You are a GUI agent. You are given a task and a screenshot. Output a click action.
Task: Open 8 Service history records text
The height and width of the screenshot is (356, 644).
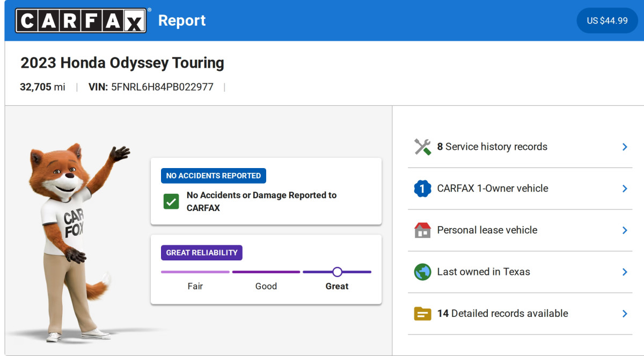pyautogui.click(x=492, y=147)
